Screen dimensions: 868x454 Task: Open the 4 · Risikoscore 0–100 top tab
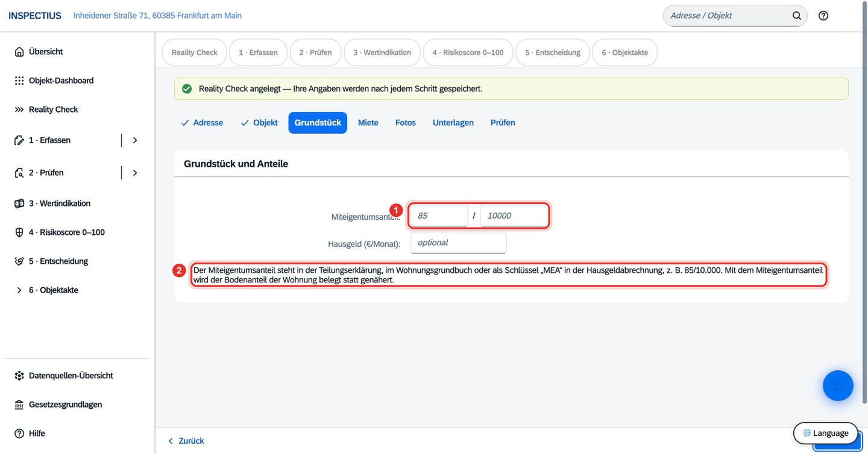468,52
